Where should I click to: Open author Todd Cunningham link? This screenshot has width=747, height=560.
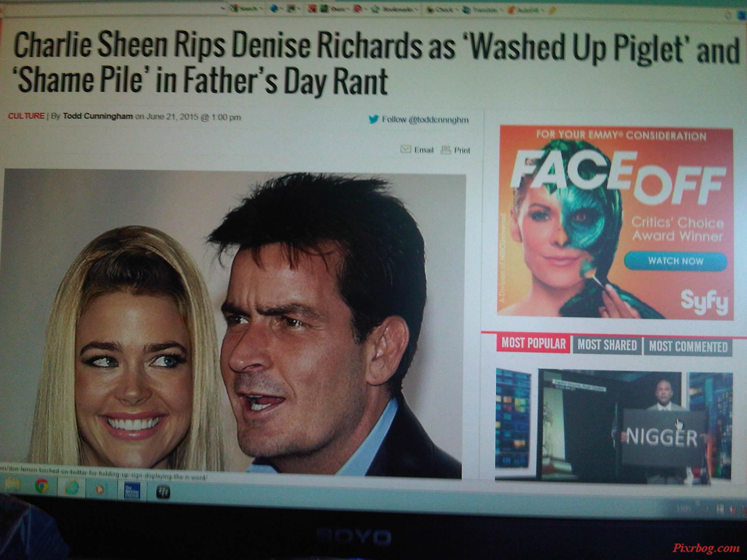tap(97, 116)
